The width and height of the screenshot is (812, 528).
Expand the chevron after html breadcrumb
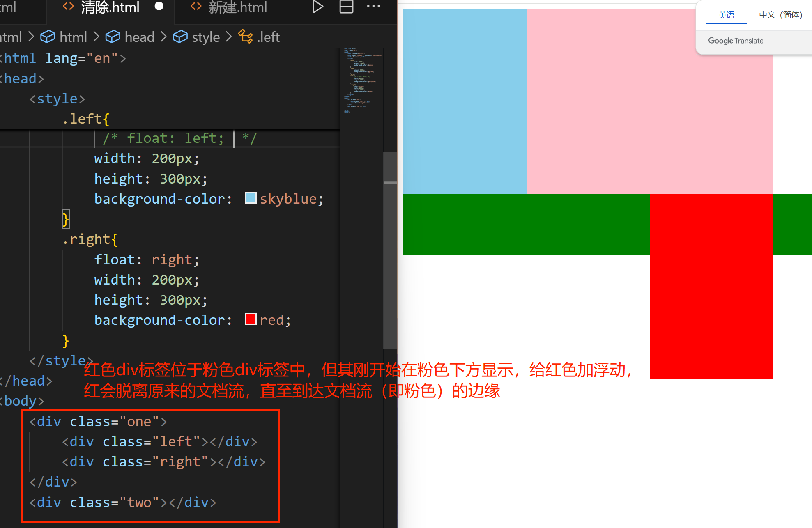tap(96, 37)
